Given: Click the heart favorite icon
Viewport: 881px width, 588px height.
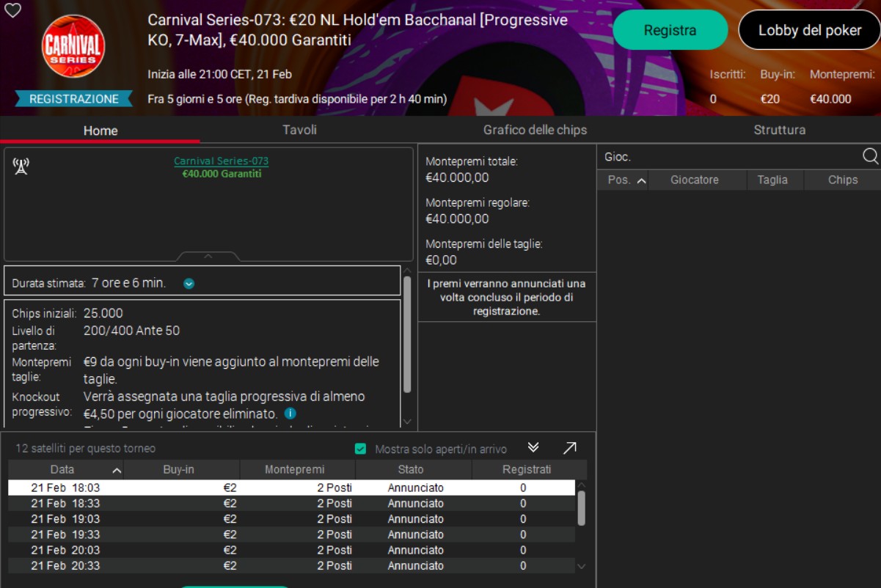Looking at the screenshot, I should (x=12, y=10).
